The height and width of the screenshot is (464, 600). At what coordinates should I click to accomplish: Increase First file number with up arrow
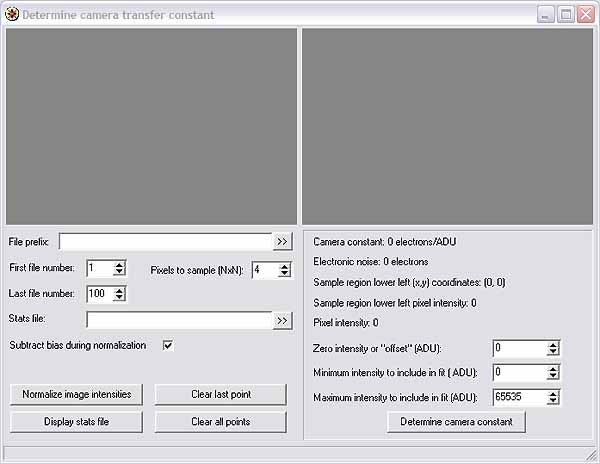[x=119, y=265]
